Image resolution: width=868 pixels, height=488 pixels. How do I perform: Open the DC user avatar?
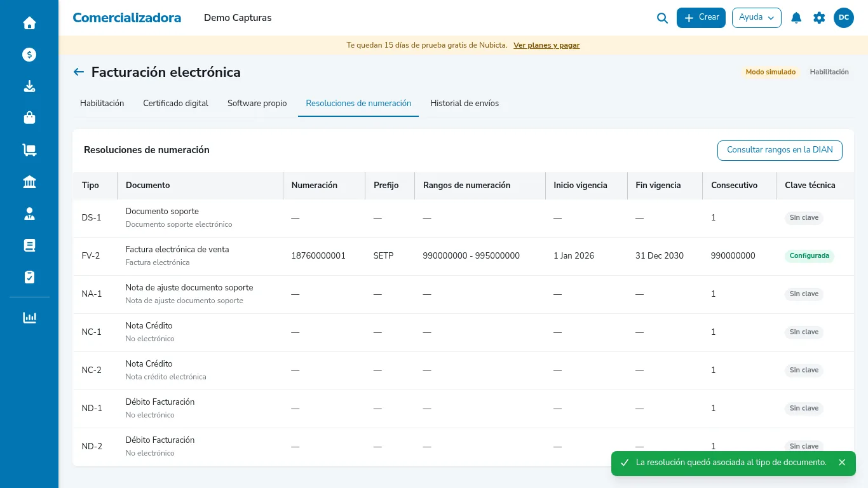[x=844, y=18]
